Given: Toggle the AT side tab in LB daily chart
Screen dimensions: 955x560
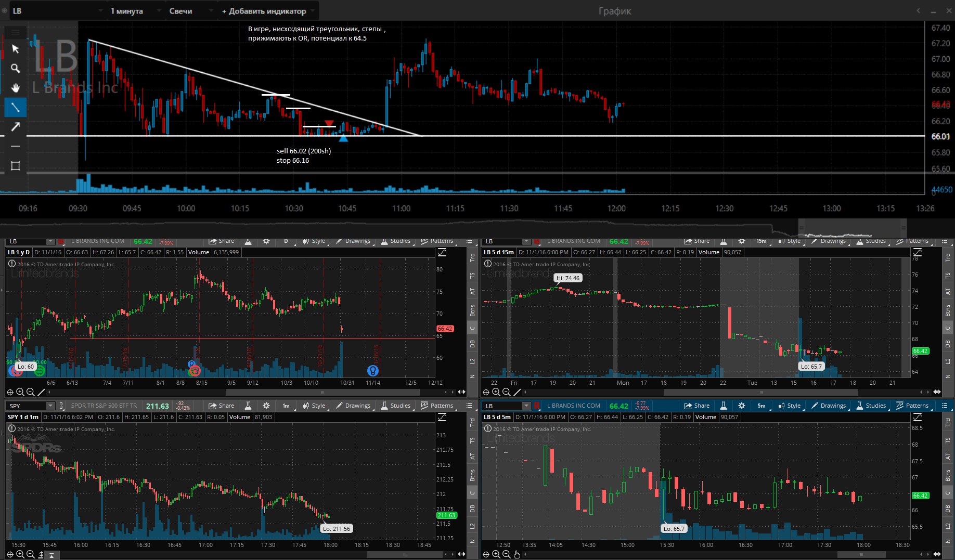Looking at the screenshot, I should [472, 292].
